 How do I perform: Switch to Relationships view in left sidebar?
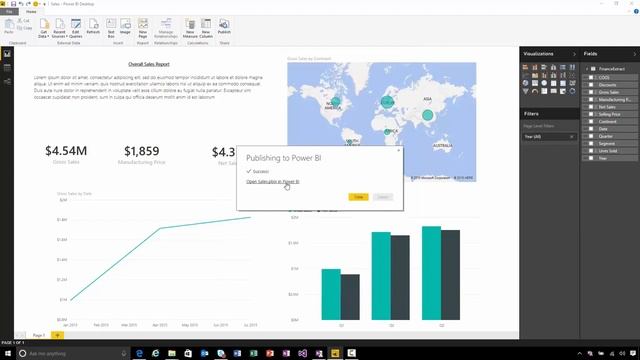coord(7,82)
